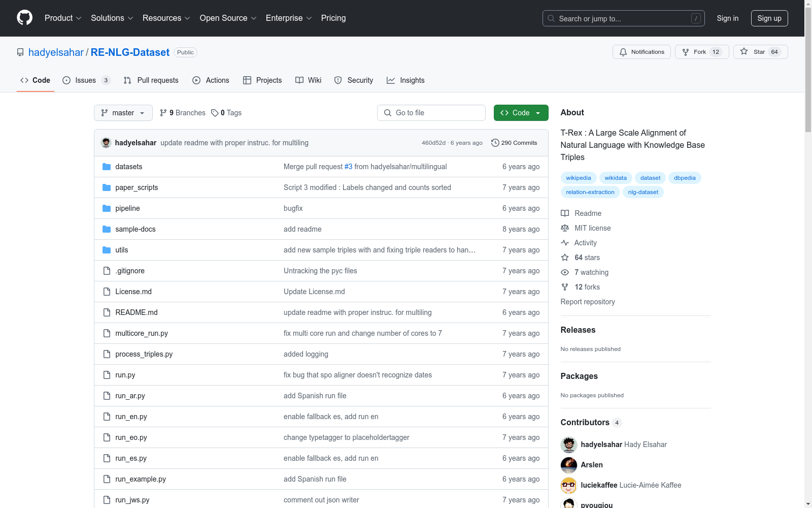812x508 pixels.
Task: Open the utils folder icon
Action: (x=107, y=250)
